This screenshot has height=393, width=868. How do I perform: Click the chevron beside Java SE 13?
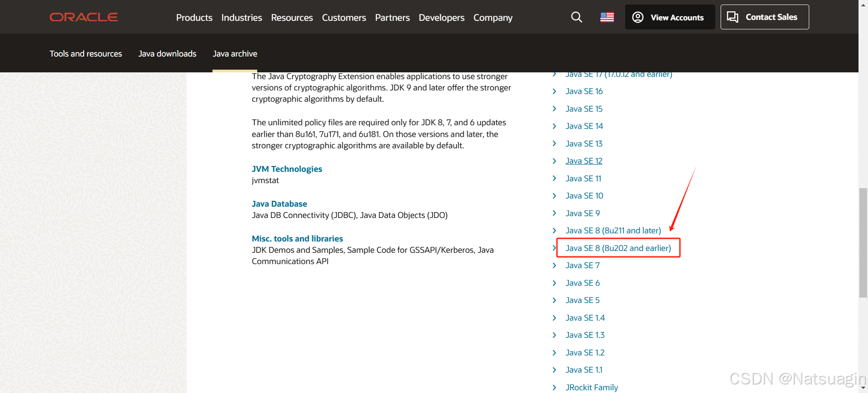tap(554, 144)
